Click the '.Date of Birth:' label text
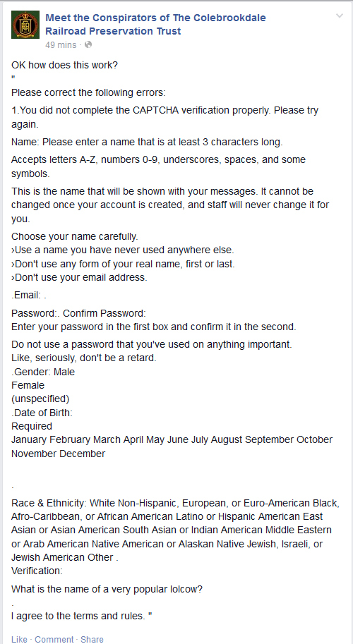 [x=42, y=413]
